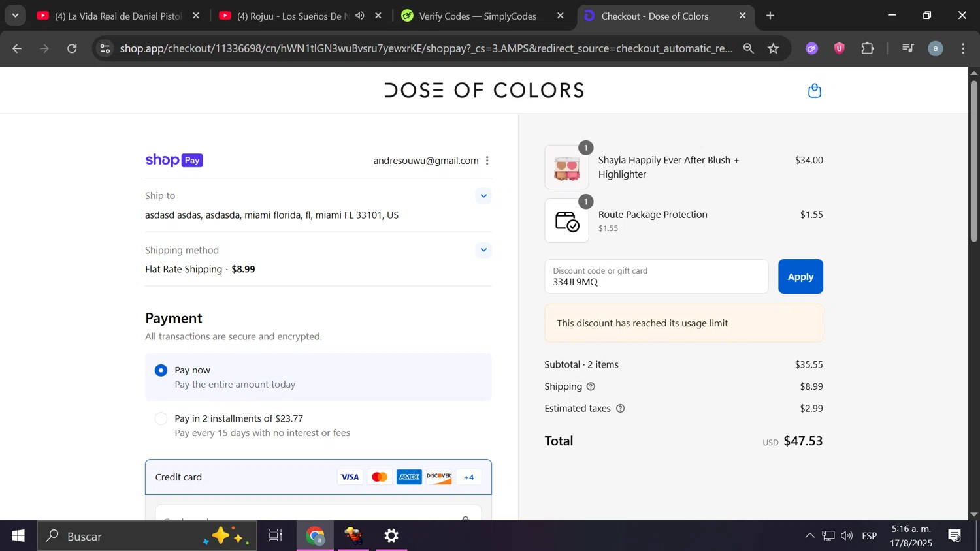This screenshot has width=980, height=551.
Task: Click the zoom magnifier in address bar
Action: (x=749, y=48)
